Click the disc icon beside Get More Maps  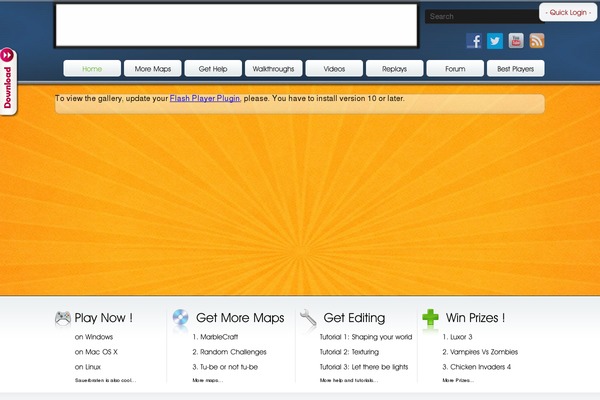tap(180, 317)
